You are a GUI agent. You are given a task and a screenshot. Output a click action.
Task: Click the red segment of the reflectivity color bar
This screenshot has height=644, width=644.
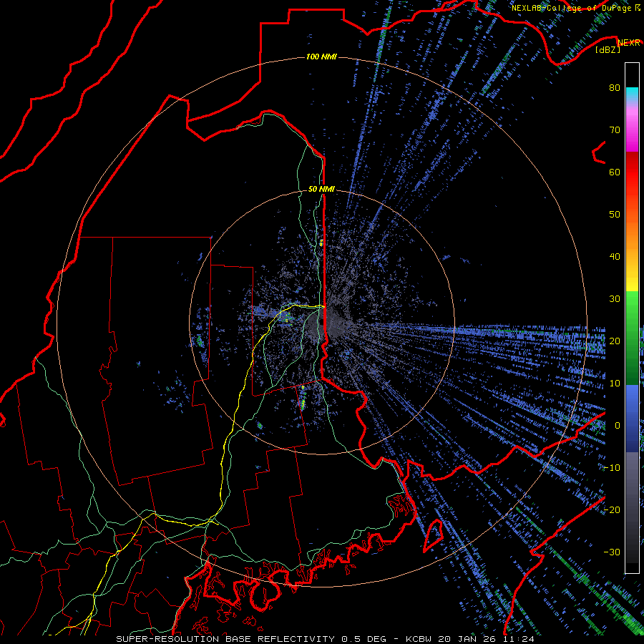click(x=632, y=172)
